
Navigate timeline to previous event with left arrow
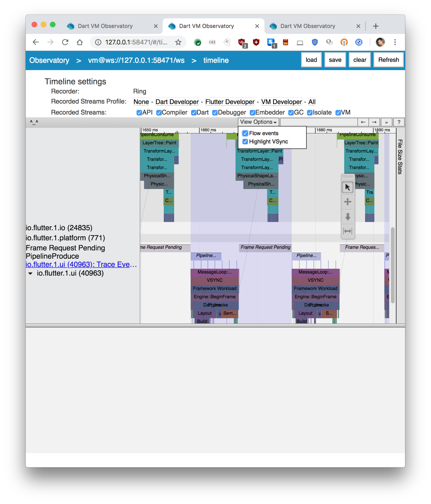pyautogui.click(x=363, y=122)
